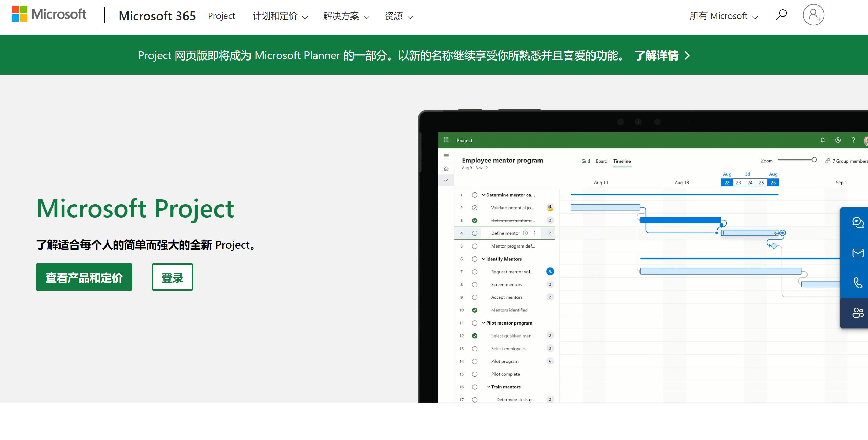Uncheck completed Mentors identified task
The height and width of the screenshot is (440, 868).
(x=475, y=310)
